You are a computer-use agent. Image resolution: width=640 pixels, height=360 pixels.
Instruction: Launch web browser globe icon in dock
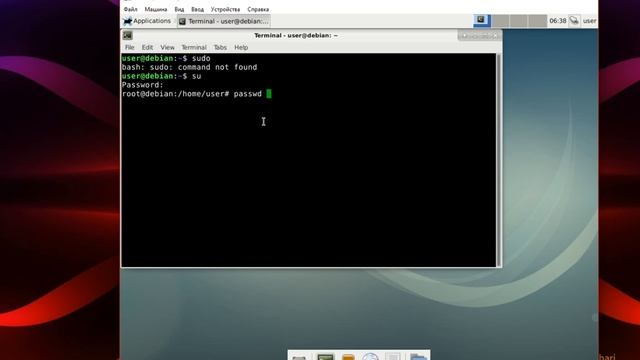[x=371, y=357]
